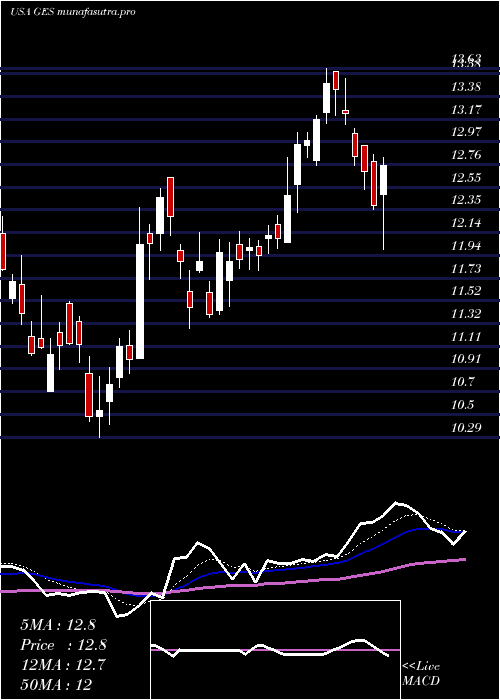Click the 10.7 price axis label
Image resolution: width=500 pixels, height=700 pixels.
[x=462, y=382]
